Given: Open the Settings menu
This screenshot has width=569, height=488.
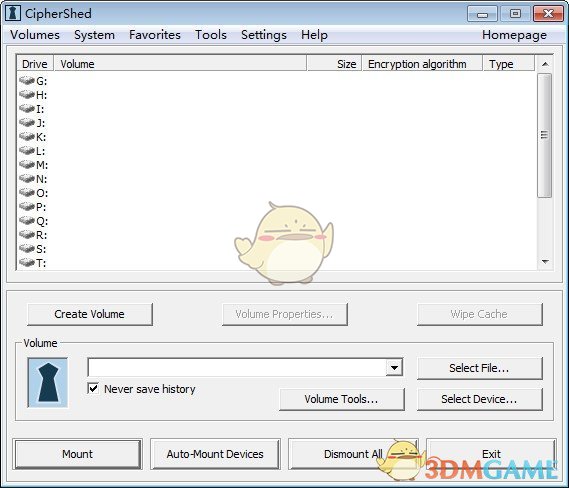Looking at the screenshot, I should 264,35.
